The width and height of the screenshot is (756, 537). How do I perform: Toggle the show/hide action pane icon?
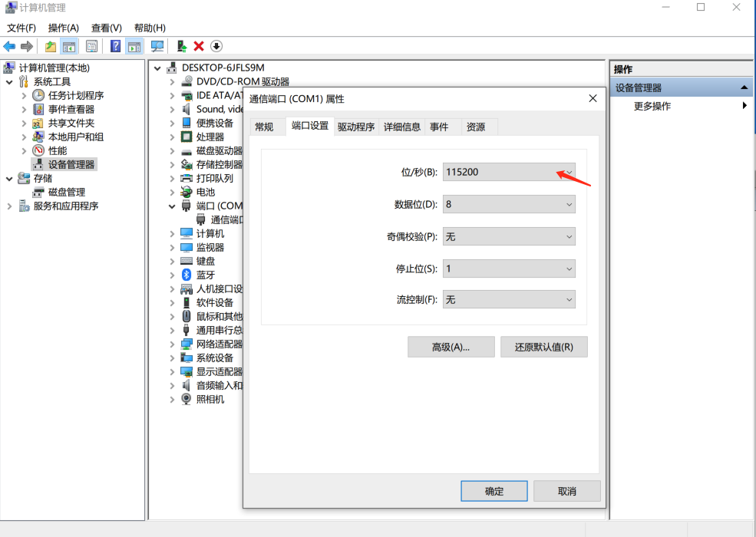click(134, 46)
